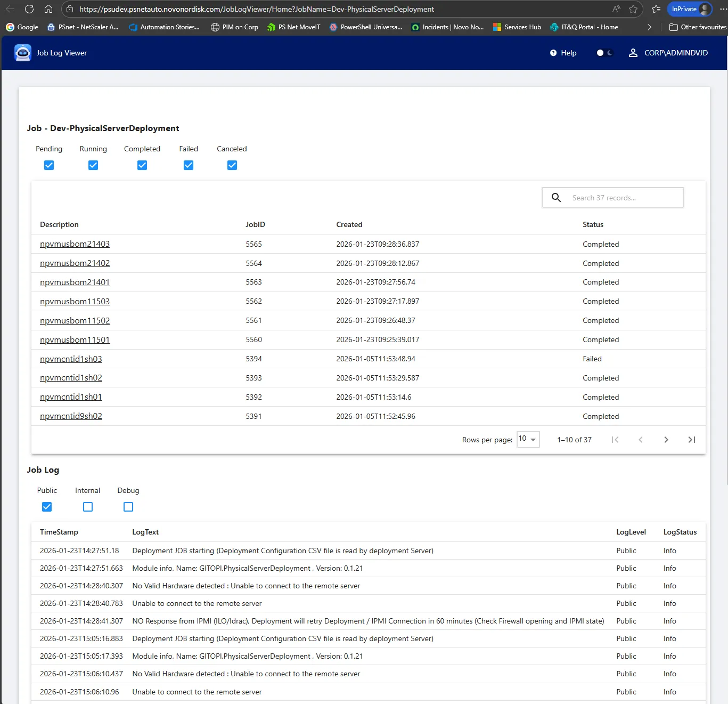Open the rows per page dropdown

[528, 439]
